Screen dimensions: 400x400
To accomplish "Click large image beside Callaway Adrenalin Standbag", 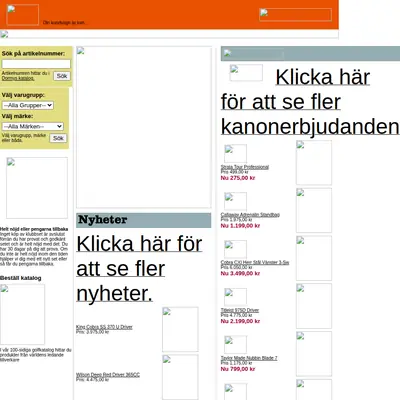I will pos(314,210).
